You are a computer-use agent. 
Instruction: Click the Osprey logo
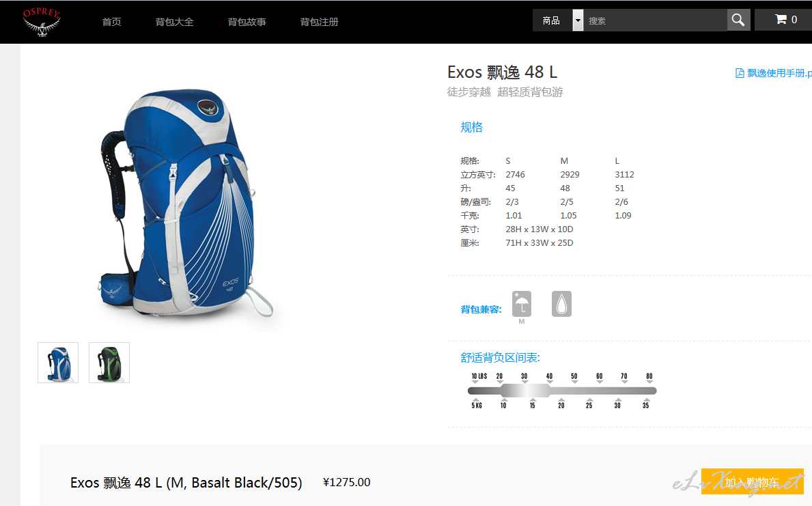[x=42, y=22]
